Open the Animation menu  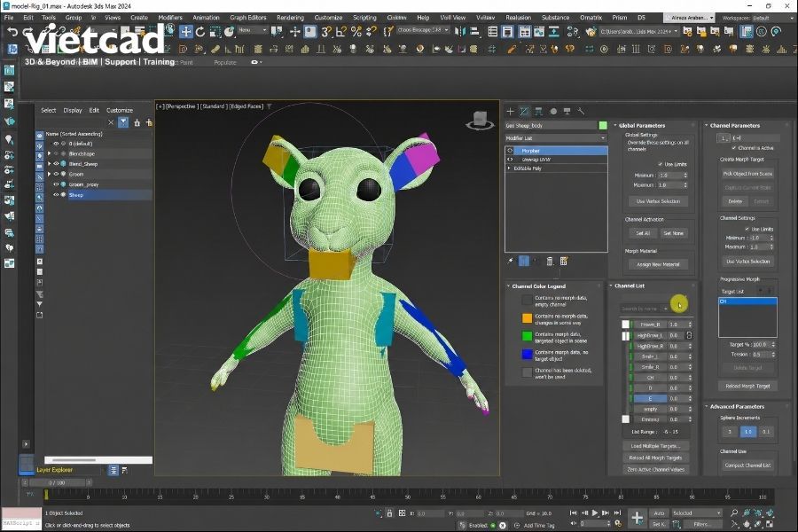coord(206,18)
